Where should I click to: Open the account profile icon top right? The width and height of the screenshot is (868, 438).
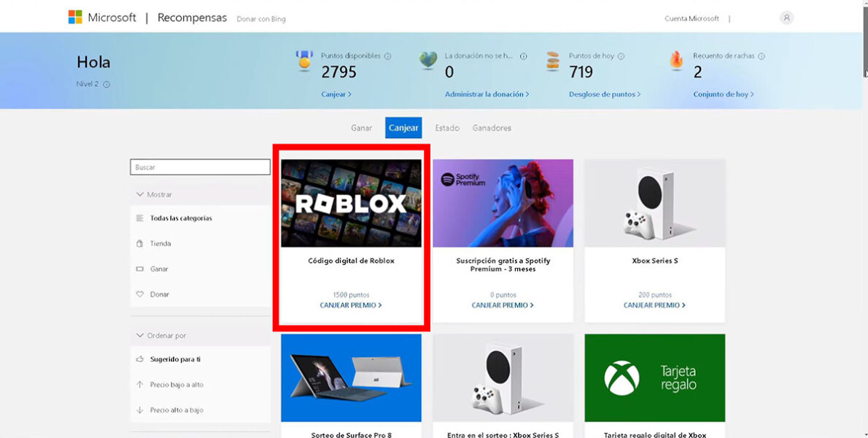click(x=786, y=18)
